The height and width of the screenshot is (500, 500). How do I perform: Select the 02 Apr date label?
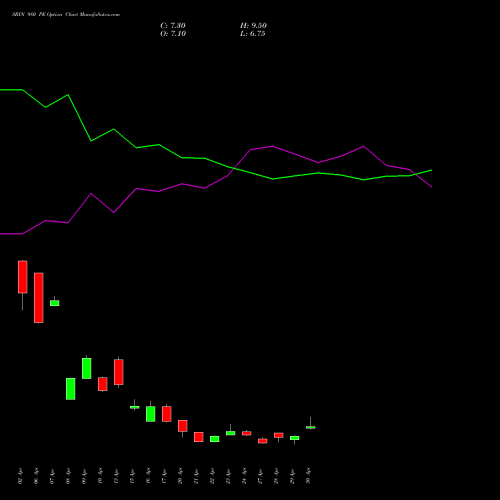(x=20, y=476)
